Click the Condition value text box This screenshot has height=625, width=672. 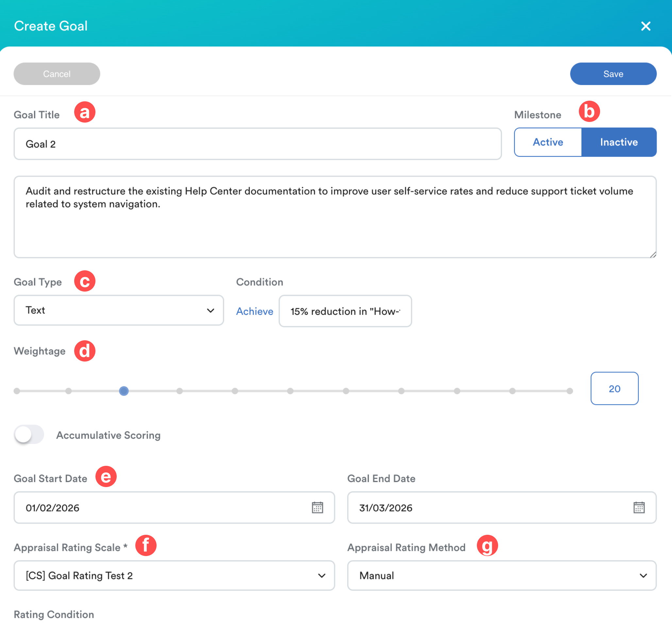(345, 311)
